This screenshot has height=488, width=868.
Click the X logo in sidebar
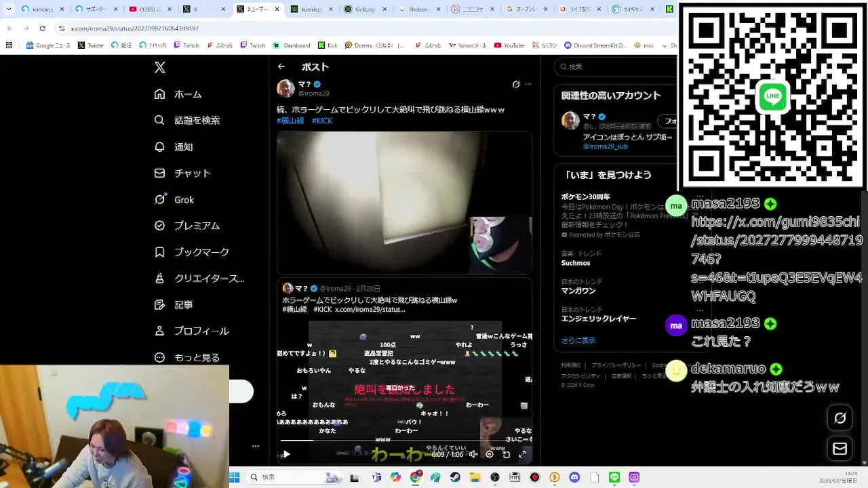pos(160,67)
